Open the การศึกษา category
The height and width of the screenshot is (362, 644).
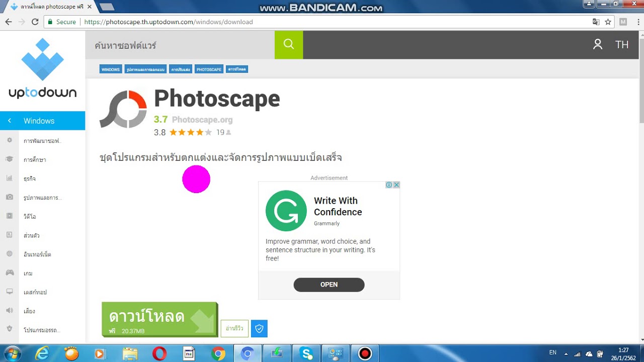35,160
